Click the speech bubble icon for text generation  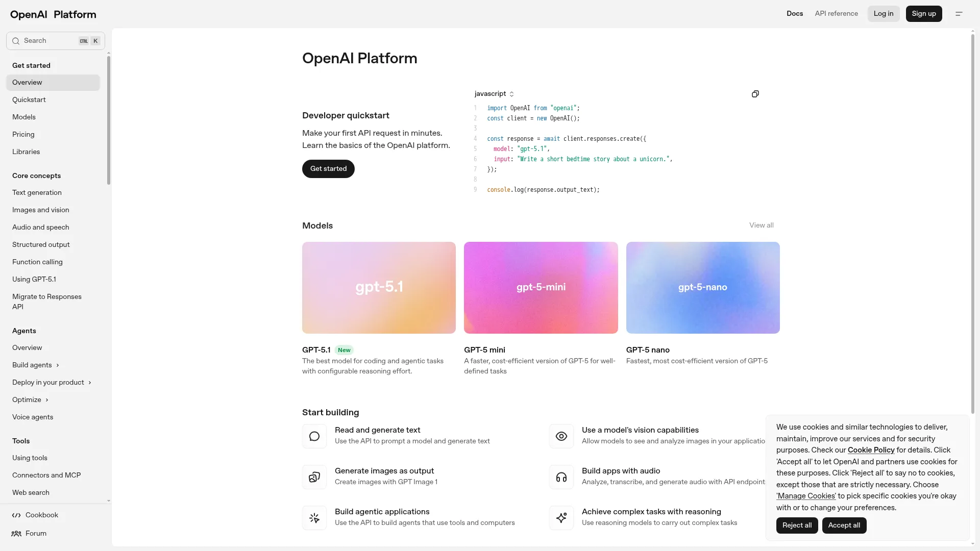pyautogui.click(x=314, y=436)
